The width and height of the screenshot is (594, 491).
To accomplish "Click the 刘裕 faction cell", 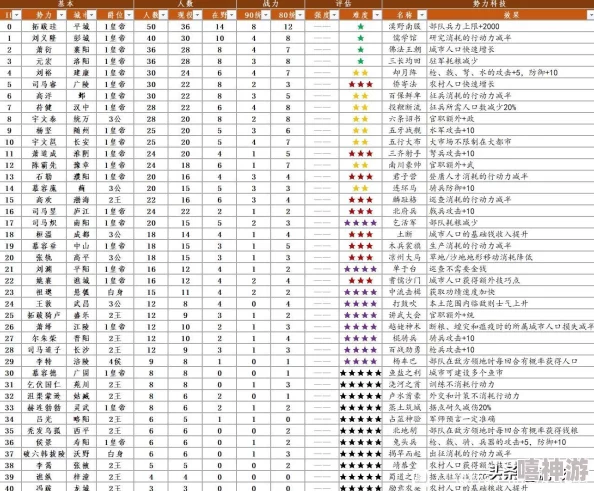I will 44,73.
